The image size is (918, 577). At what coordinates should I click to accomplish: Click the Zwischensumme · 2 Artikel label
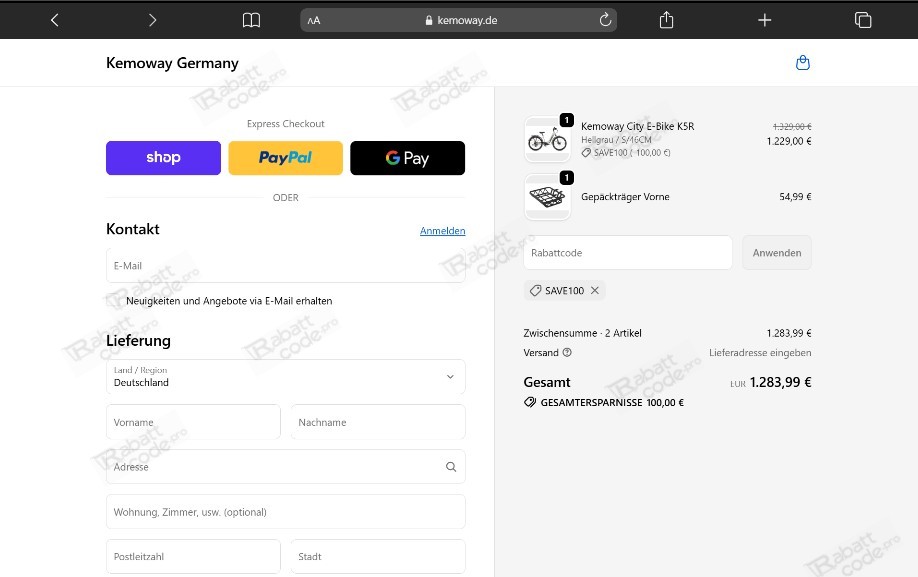(x=583, y=333)
